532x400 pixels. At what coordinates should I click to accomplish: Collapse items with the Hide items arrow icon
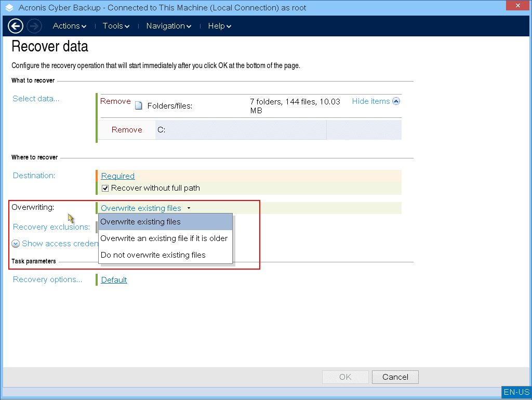tap(396, 101)
